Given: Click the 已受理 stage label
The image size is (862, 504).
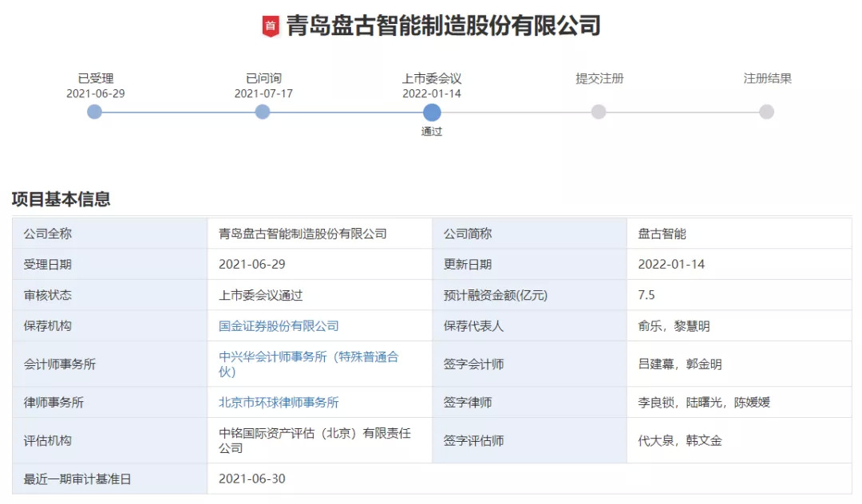Looking at the screenshot, I should click(x=96, y=78).
